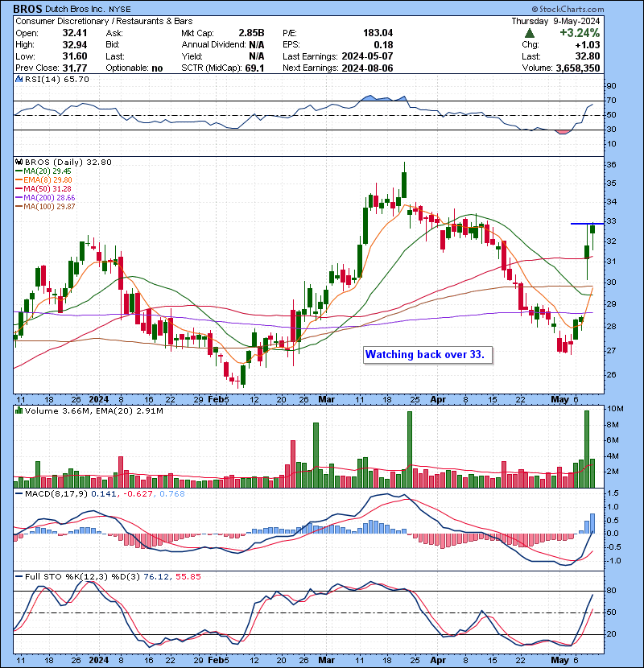Click the MA(20) 29.45 legend entry
The height and width of the screenshot is (668, 644).
tap(43, 171)
